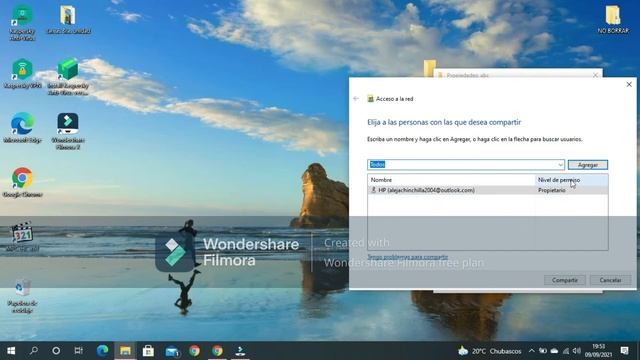Open Google Chrome desktop shortcut
Viewport: 640px width, 360px height.
coord(22,182)
